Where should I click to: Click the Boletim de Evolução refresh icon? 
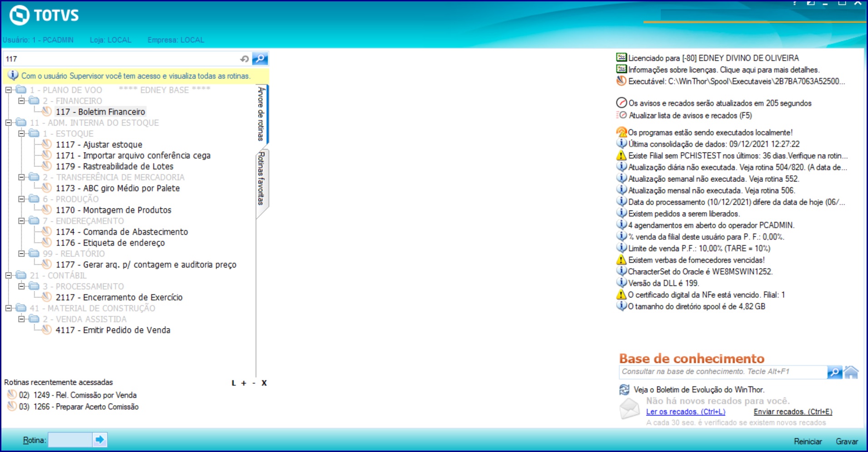tap(624, 390)
